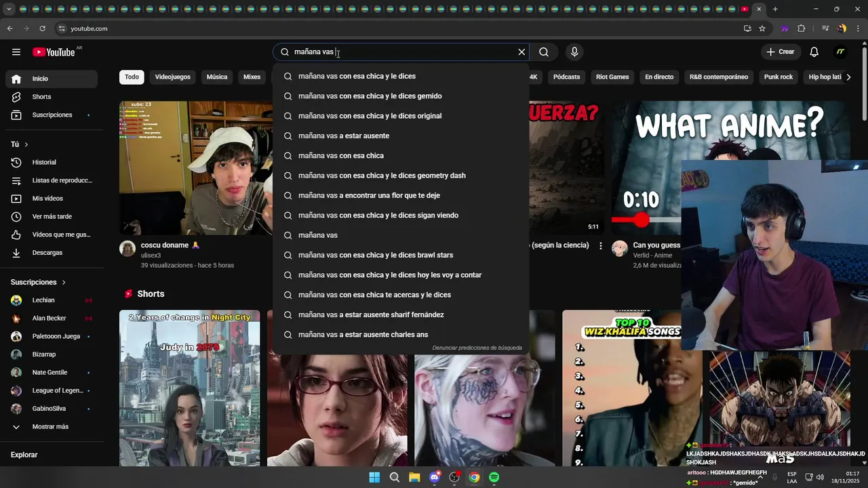This screenshot has width=868, height=488.
Task: Open the notifications bell
Action: pyautogui.click(x=814, y=52)
